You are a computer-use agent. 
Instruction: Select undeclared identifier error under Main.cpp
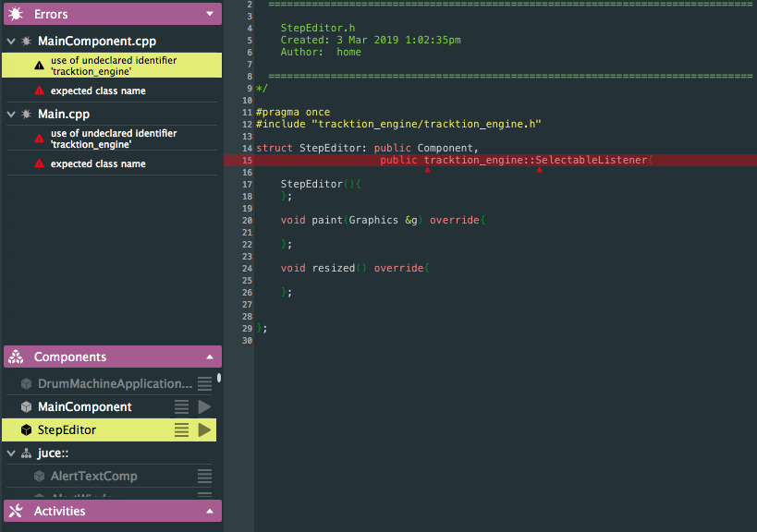[x=112, y=139]
